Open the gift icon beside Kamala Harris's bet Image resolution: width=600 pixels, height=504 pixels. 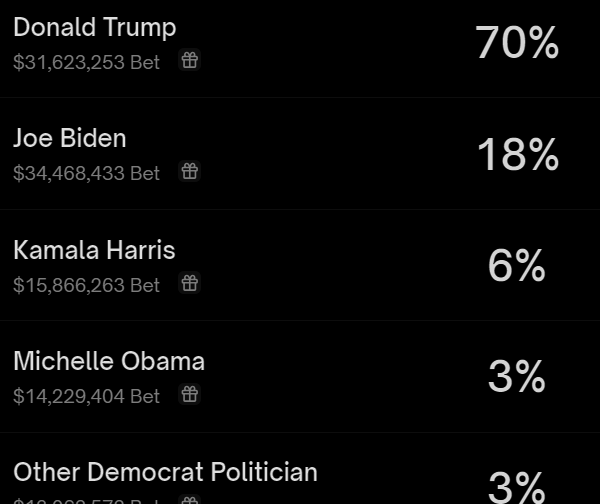190,284
